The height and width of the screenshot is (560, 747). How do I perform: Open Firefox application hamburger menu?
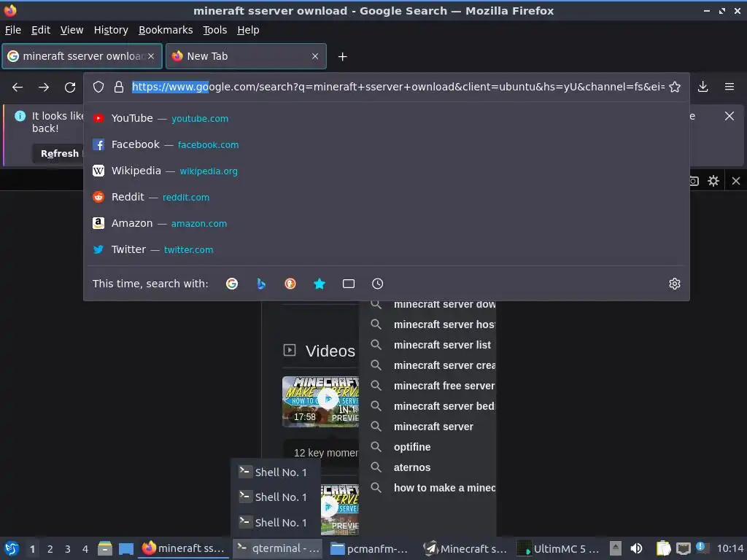tap(729, 87)
